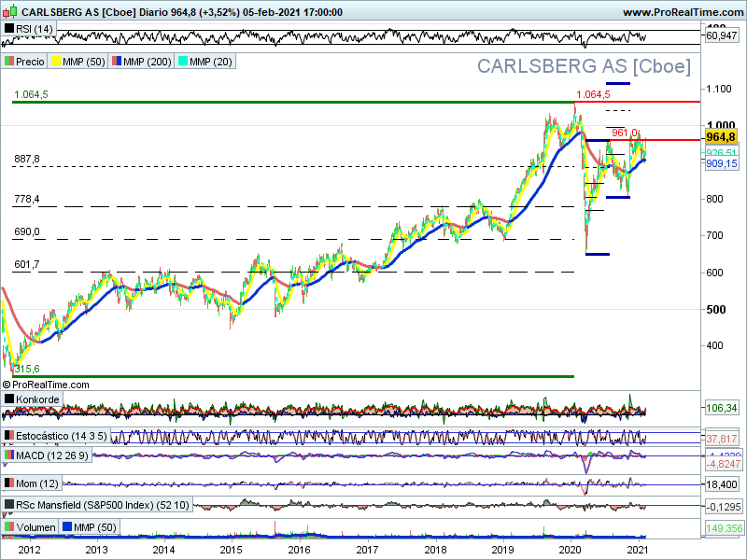This screenshot has width=747, height=560.
Task: Select the MMP (50) price legend label
Action: tap(84, 62)
